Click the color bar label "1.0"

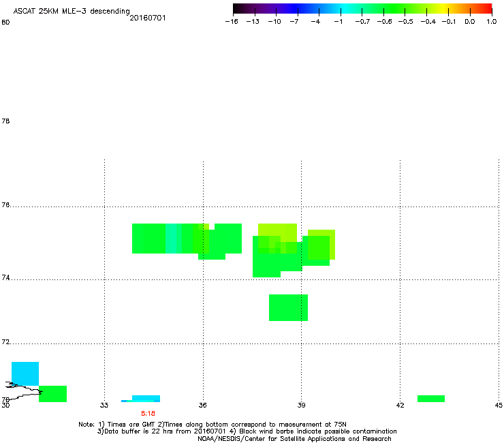point(492,22)
